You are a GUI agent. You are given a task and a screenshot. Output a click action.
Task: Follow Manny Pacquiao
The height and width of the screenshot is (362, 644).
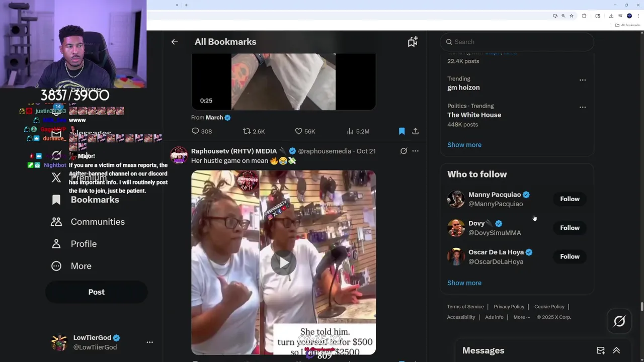[x=570, y=199]
